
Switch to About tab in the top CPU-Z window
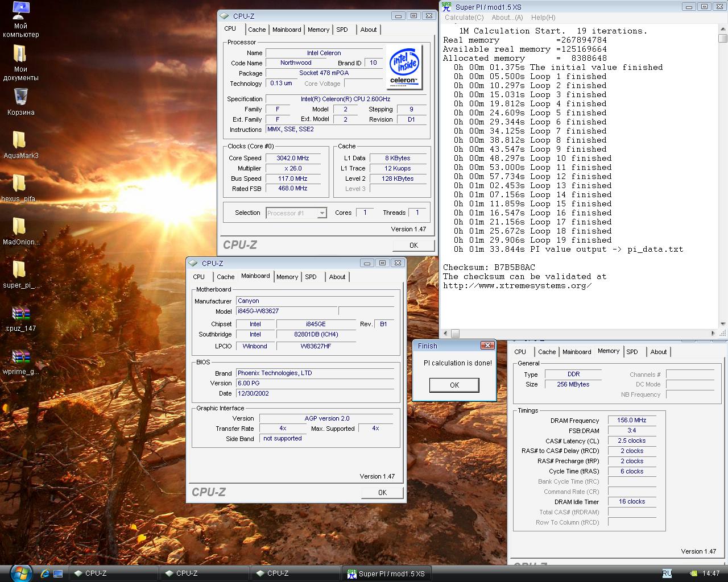point(368,30)
